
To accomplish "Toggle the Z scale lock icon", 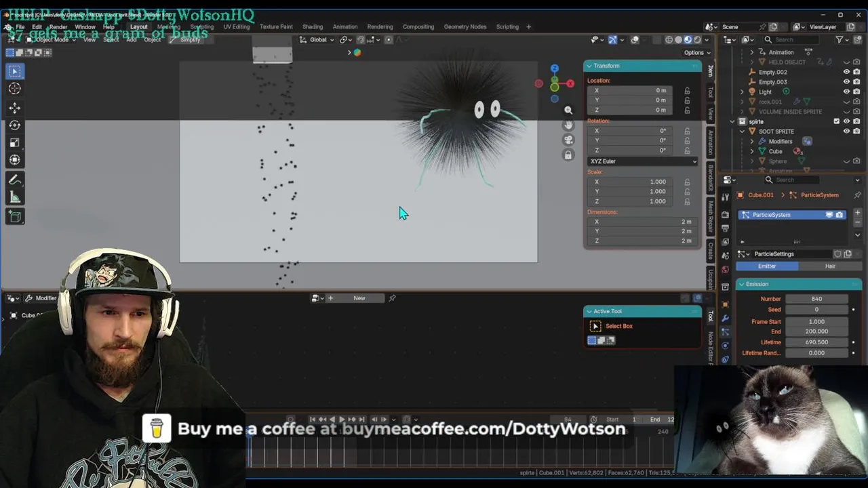I will click(687, 201).
